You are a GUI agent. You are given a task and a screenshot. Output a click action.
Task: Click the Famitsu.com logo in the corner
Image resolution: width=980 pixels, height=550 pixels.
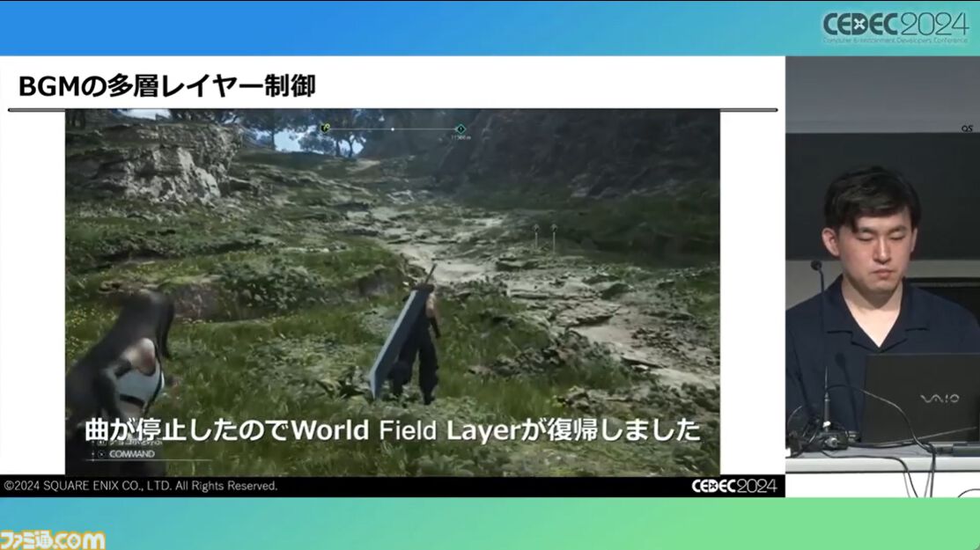[x=53, y=540]
